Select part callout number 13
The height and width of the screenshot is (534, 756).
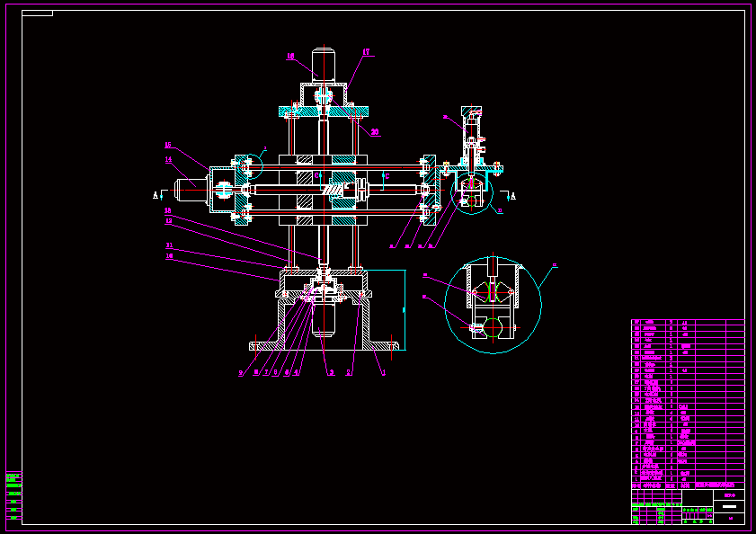point(168,210)
